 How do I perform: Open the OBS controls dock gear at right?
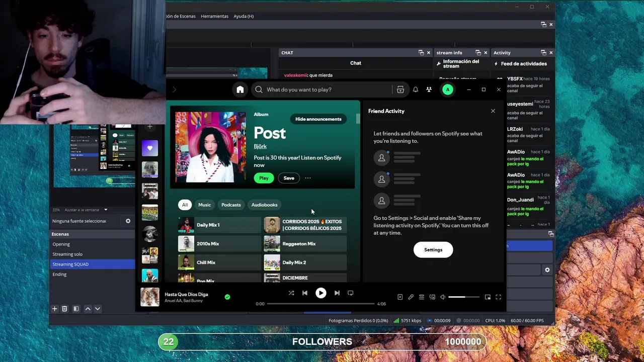tap(547, 270)
